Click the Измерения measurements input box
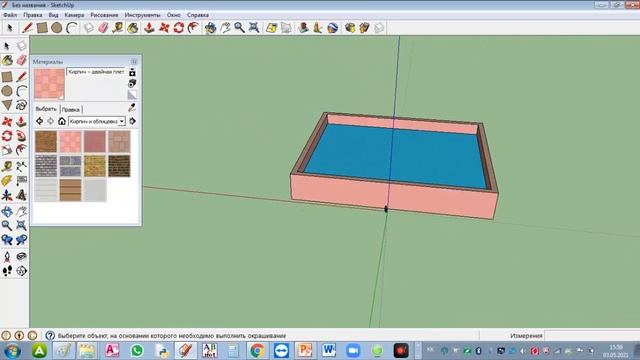Screen dimensions: 640x360 592,336
